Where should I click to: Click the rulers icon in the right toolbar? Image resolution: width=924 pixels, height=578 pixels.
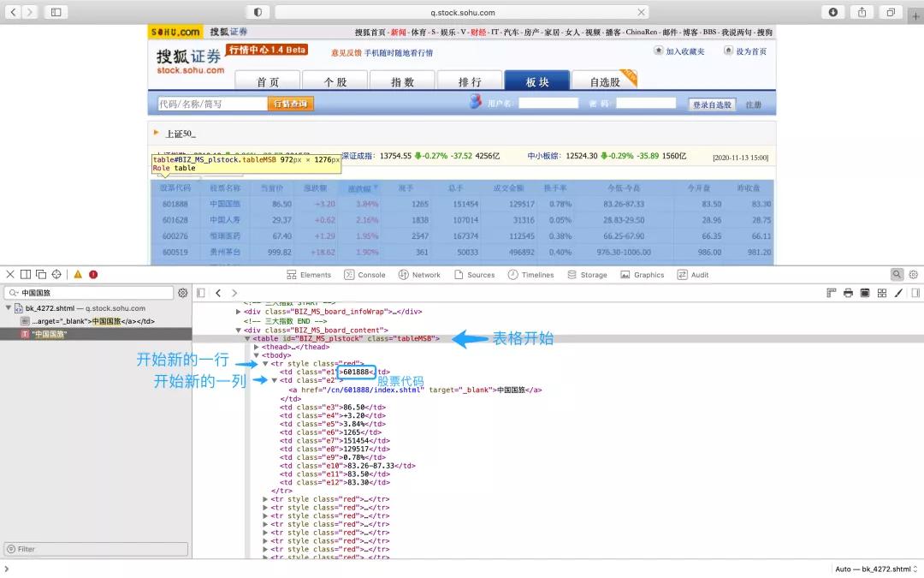pos(832,293)
